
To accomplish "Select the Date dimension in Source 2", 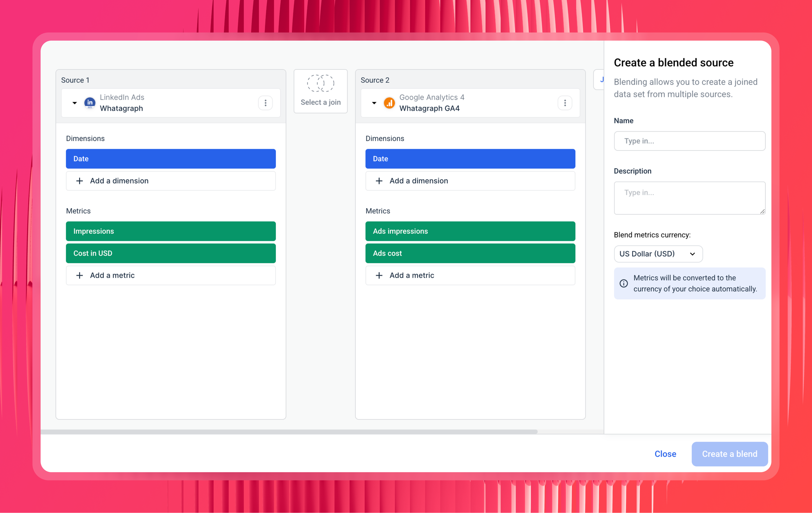I will (470, 159).
